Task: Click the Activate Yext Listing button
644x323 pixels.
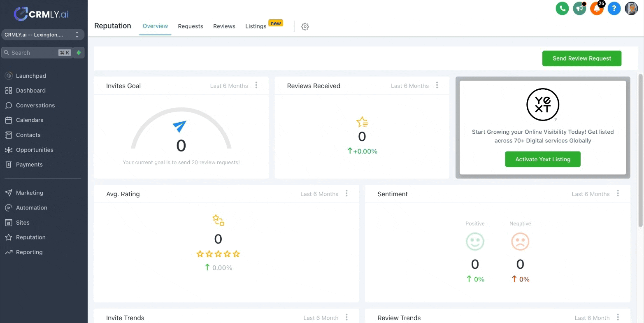Action: pos(543,159)
